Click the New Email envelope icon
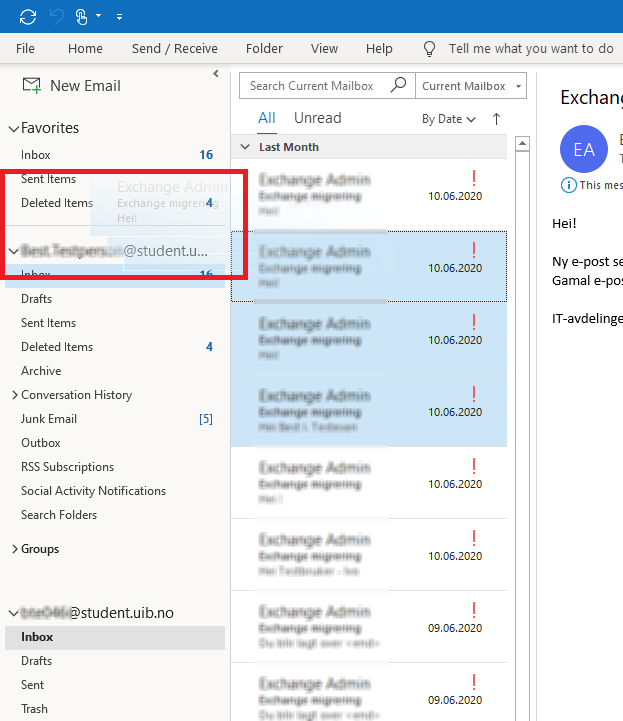The height and width of the screenshot is (721, 623). (x=31, y=86)
